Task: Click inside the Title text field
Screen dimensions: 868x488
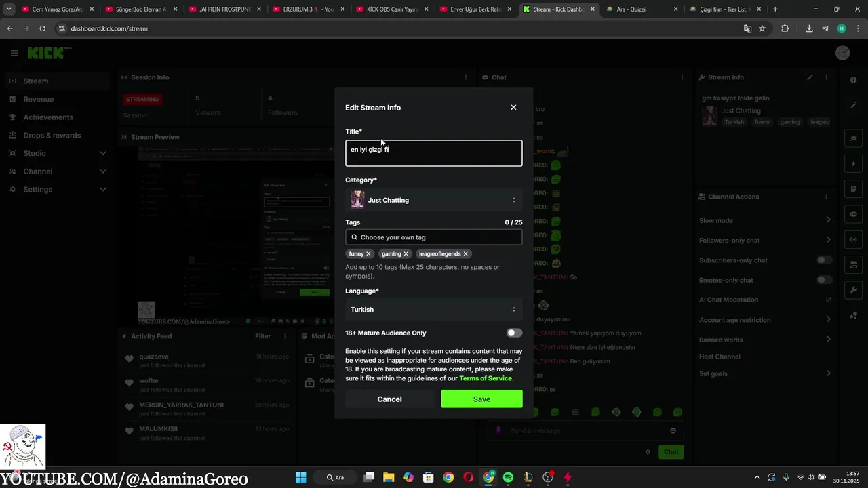Action: (x=434, y=153)
